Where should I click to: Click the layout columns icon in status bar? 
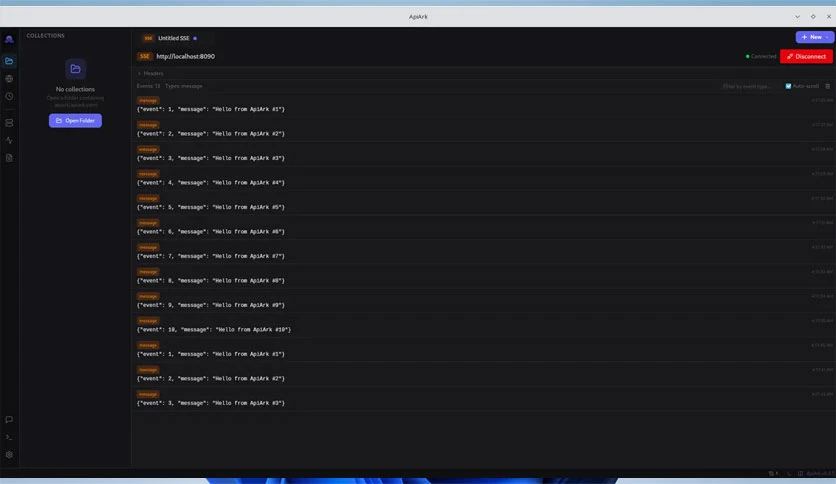click(x=800, y=473)
